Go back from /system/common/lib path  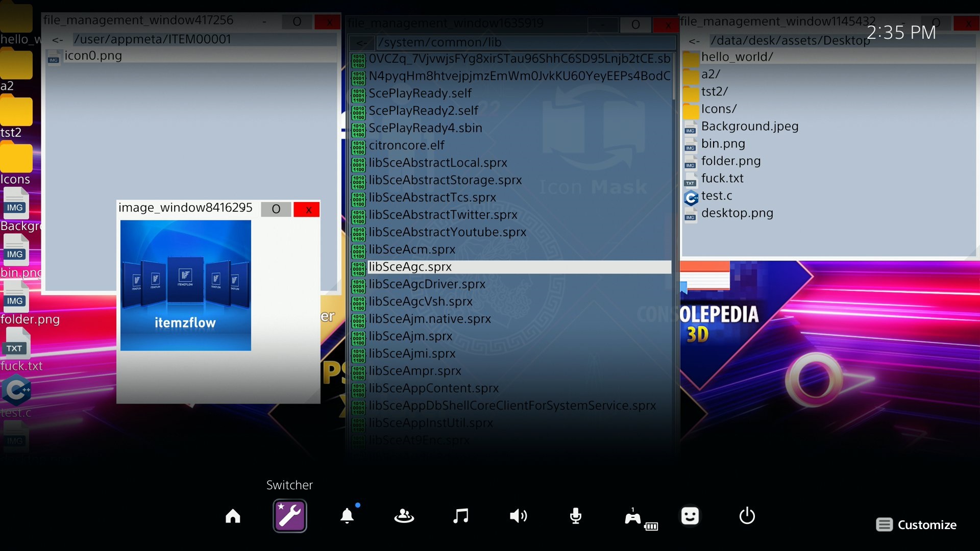[x=362, y=43]
